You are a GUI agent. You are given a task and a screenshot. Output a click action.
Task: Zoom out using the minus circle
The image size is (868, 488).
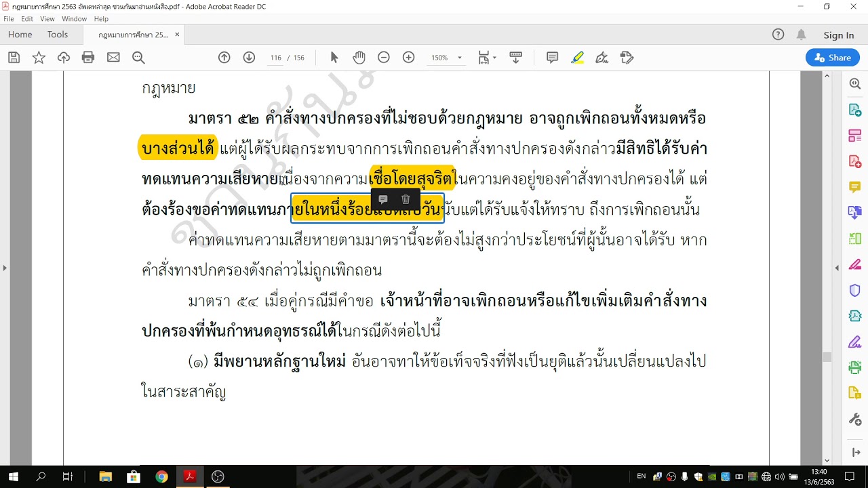(x=384, y=58)
